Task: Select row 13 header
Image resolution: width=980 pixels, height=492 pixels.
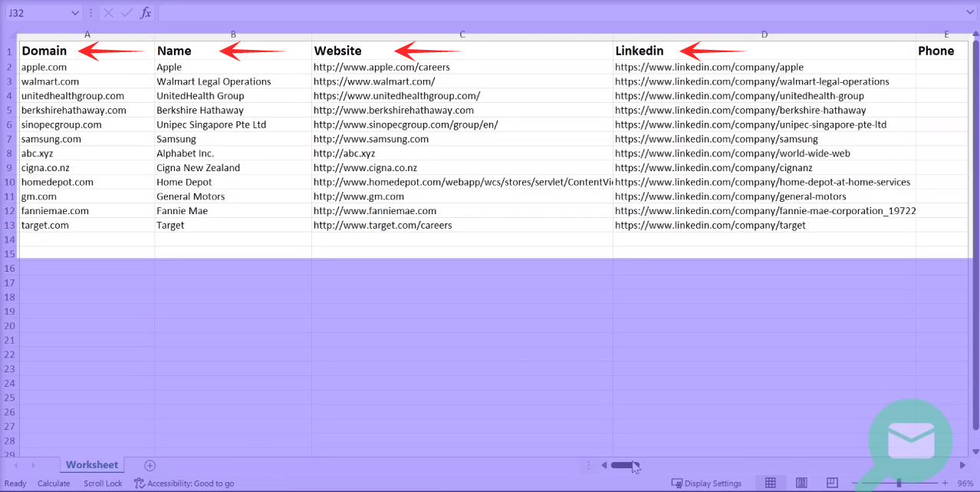Action: click(10, 225)
